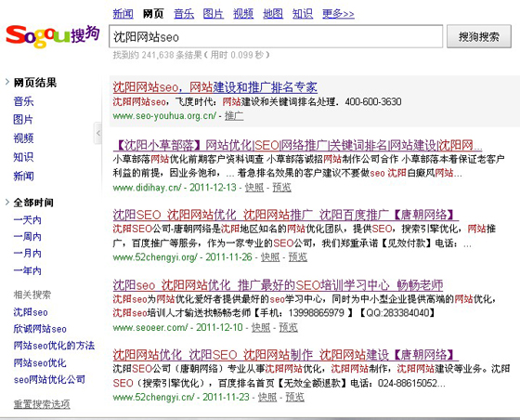Viewport: 520px width, 420px height.
Task: Filter by 新闻 in the sidebar
Action: point(23,176)
